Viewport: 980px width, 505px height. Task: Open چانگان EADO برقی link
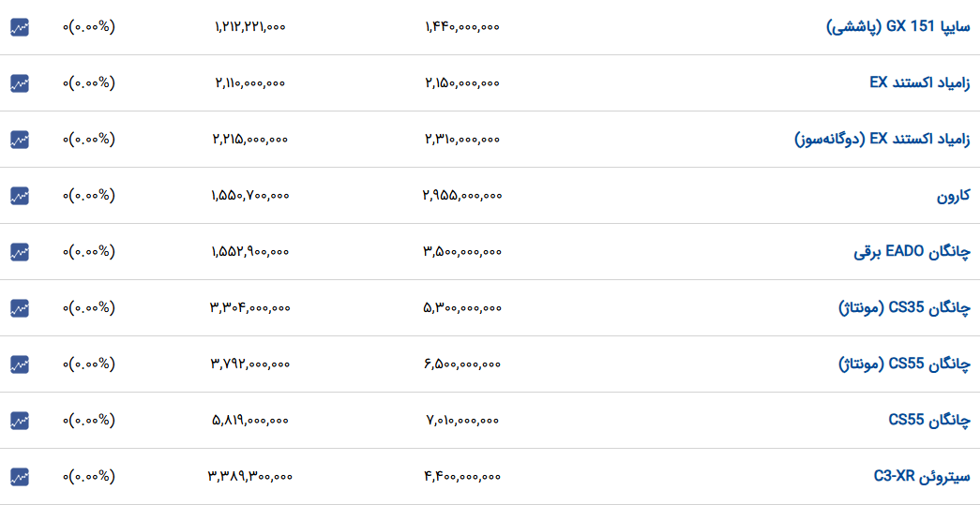912,252
